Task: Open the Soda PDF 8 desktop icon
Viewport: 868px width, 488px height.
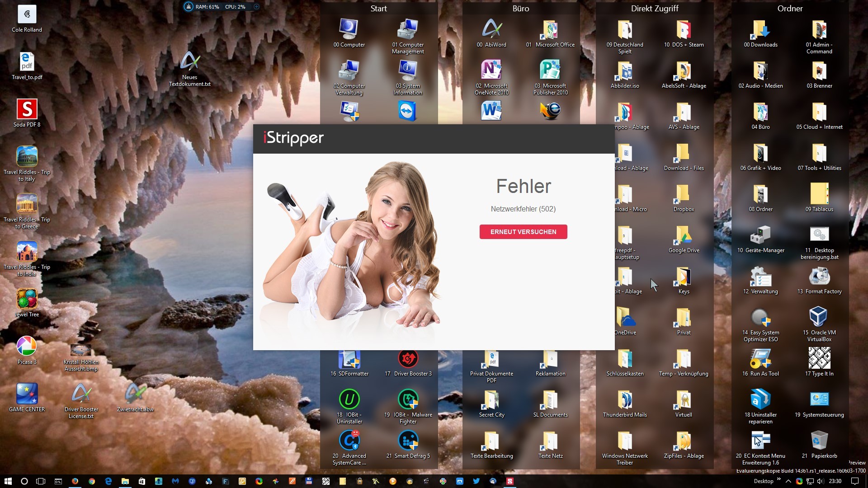Action: (x=27, y=110)
